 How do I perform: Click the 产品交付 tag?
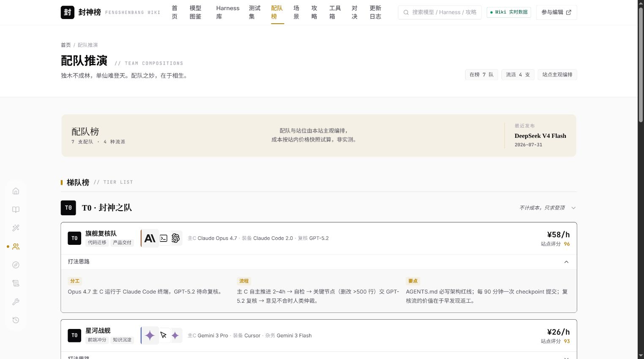click(122, 243)
